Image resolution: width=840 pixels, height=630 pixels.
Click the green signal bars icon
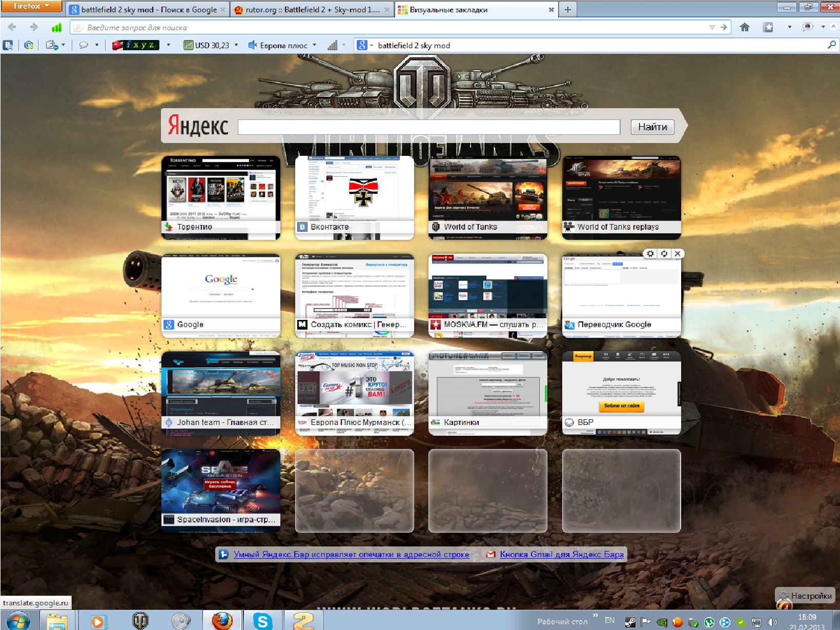point(56,27)
